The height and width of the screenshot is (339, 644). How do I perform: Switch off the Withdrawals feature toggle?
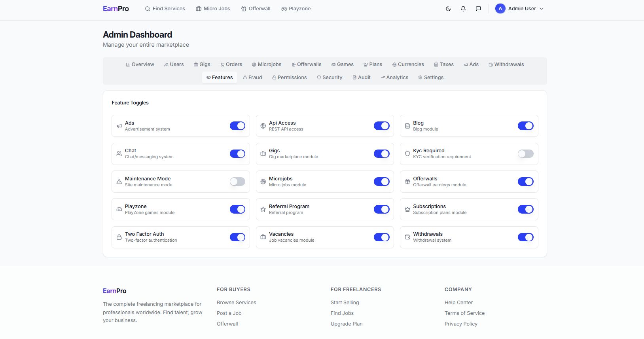point(525,237)
